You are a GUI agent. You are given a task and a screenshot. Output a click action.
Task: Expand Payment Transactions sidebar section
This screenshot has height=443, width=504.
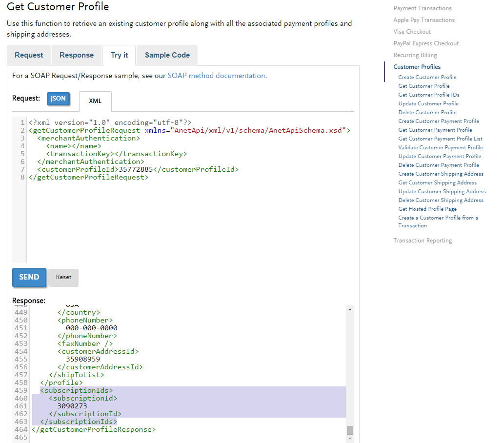[422, 8]
